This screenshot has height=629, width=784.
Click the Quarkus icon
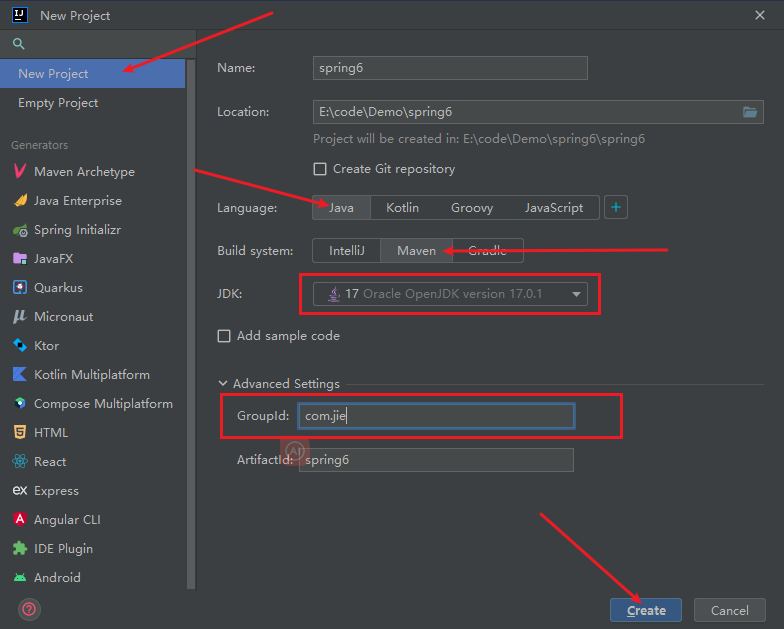point(20,288)
